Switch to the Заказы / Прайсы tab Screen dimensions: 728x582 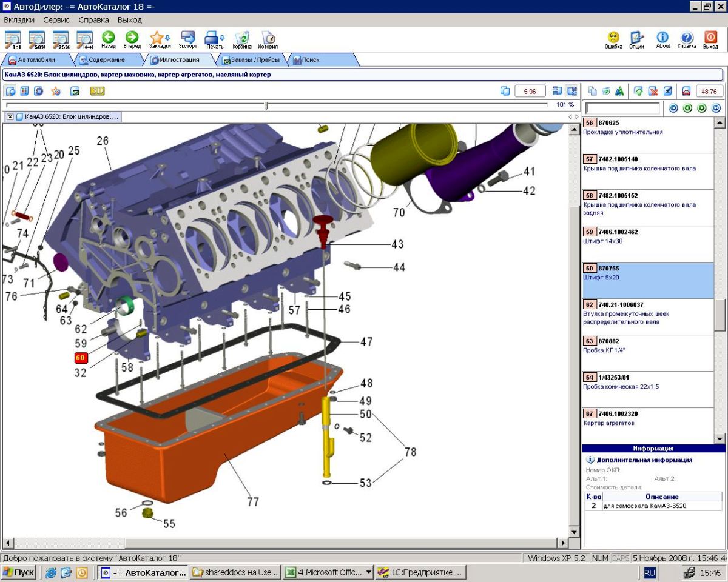[x=251, y=60]
